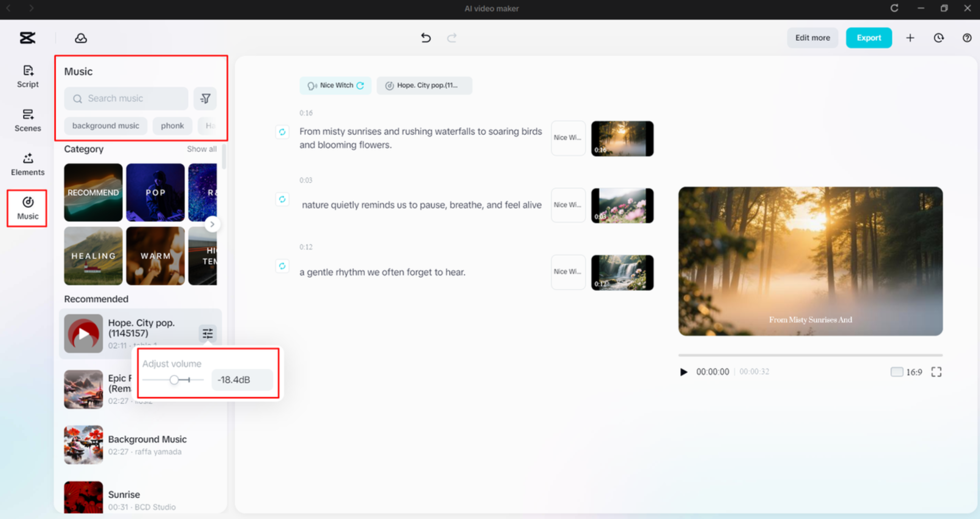980x519 pixels.
Task: Enter fullscreen preview mode
Action: [936, 372]
